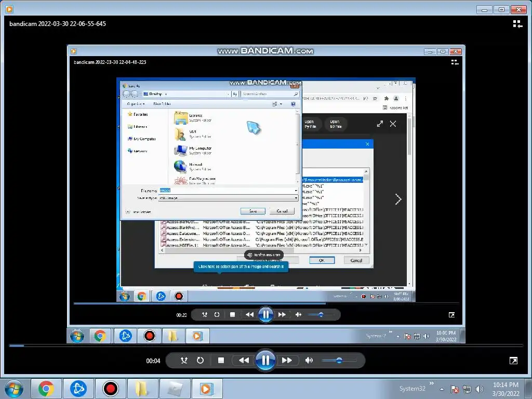Open the system tray speaker volume icon
This screenshot has width=532, height=399.
tap(480, 389)
